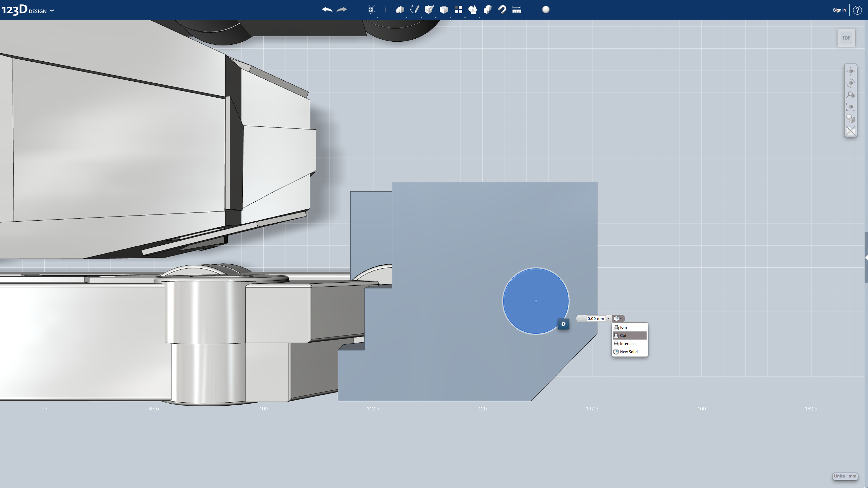Click the Undo arrow

point(327,10)
